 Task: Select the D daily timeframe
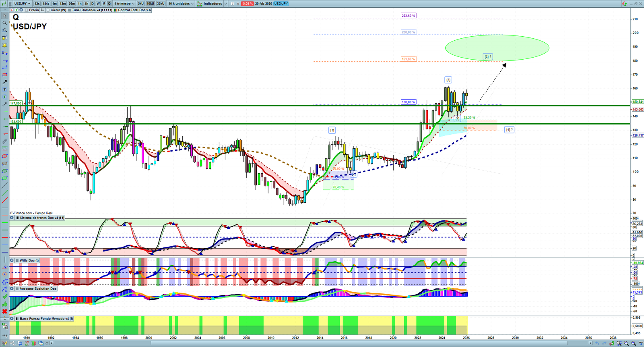tap(92, 4)
